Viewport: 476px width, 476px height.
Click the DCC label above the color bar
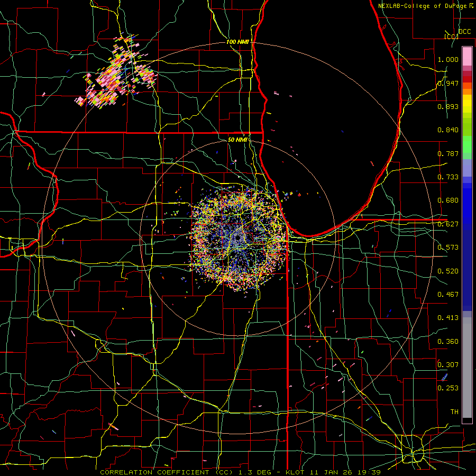pyautogui.click(x=464, y=32)
